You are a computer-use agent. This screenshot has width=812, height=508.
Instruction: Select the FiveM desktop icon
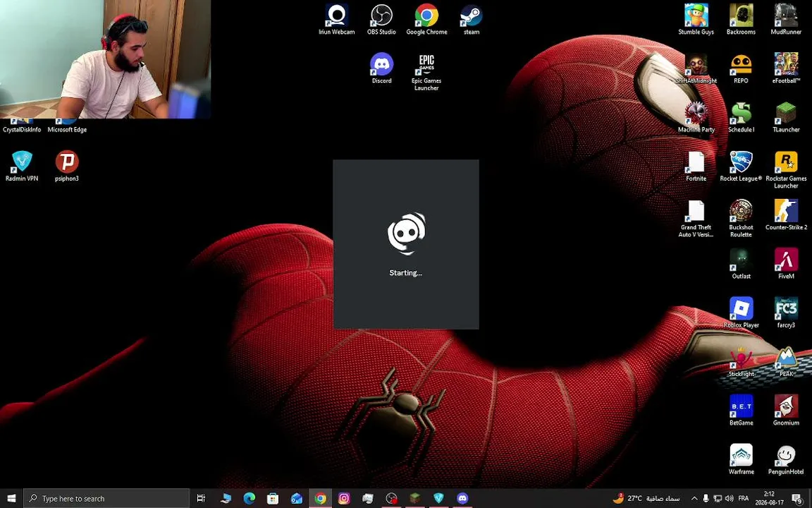786,263
